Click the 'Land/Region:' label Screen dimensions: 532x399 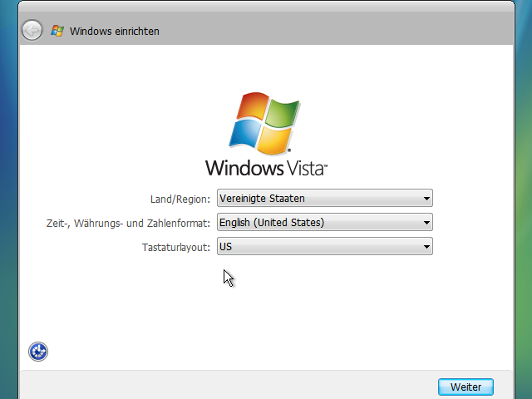coord(180,199)
